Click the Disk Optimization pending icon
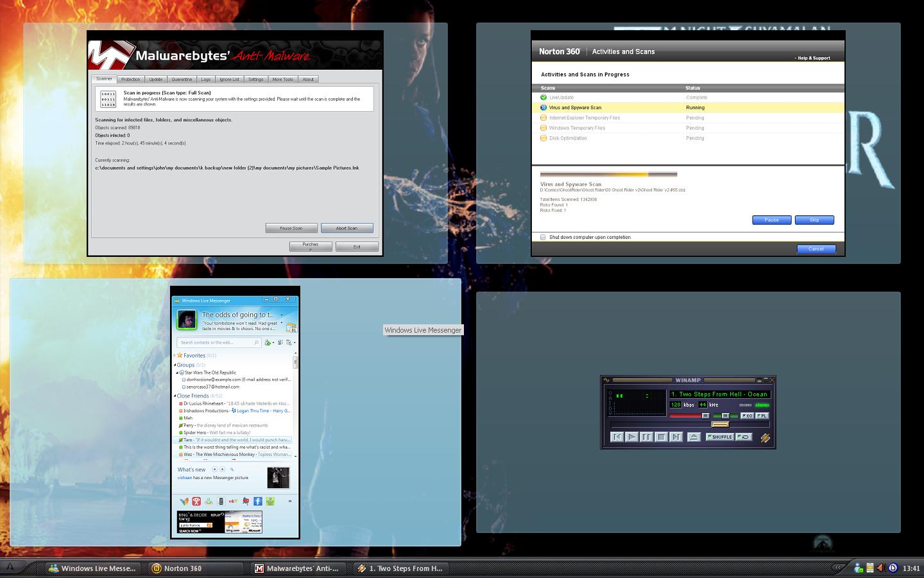 (543, 138)
